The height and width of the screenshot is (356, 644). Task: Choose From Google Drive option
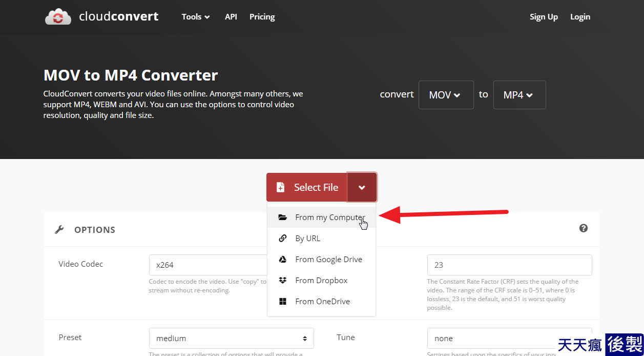pyautogui.click(x=321, y=260)
